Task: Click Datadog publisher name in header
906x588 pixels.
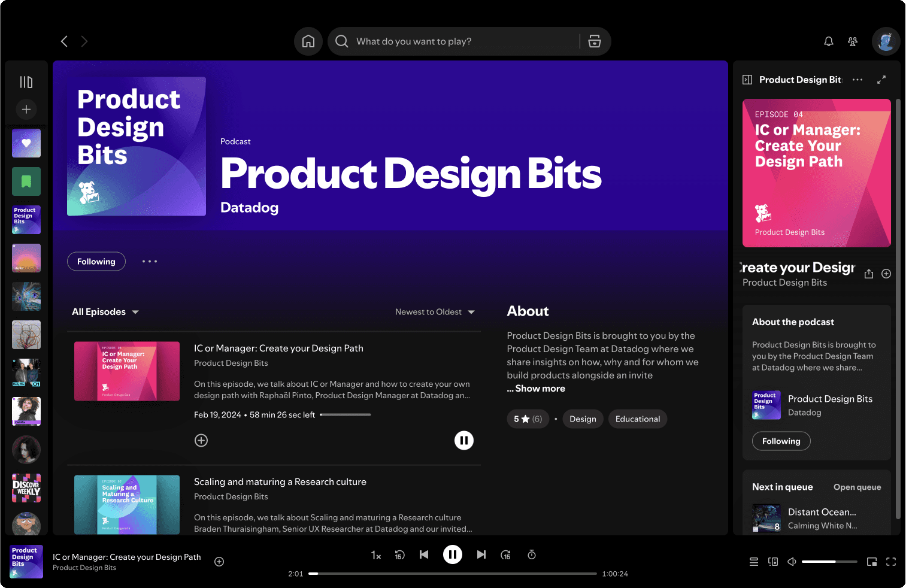Action: tap(249, 208)
